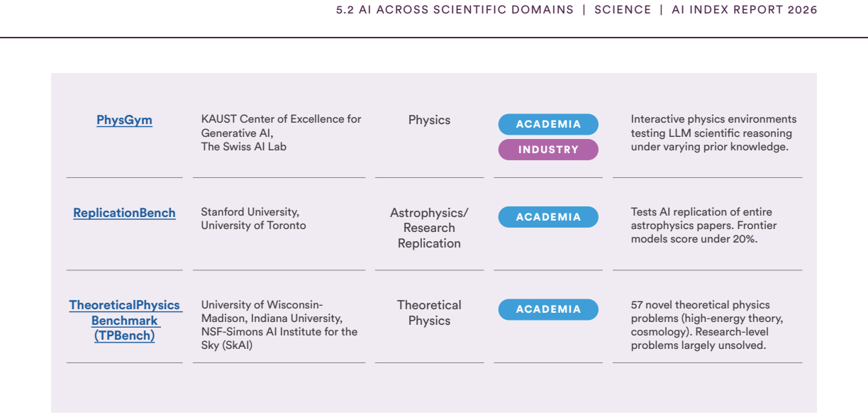Click the KAUST Center of Excellence text
868x417 pixels.
pos(281,126)
